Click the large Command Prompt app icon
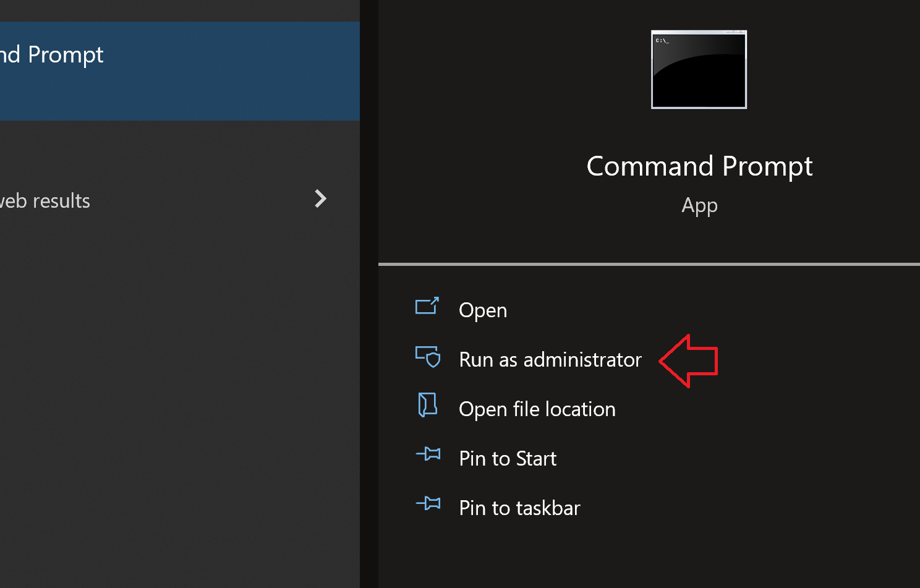This screenshot has height=588, width=920. click(x=699, y=69)
